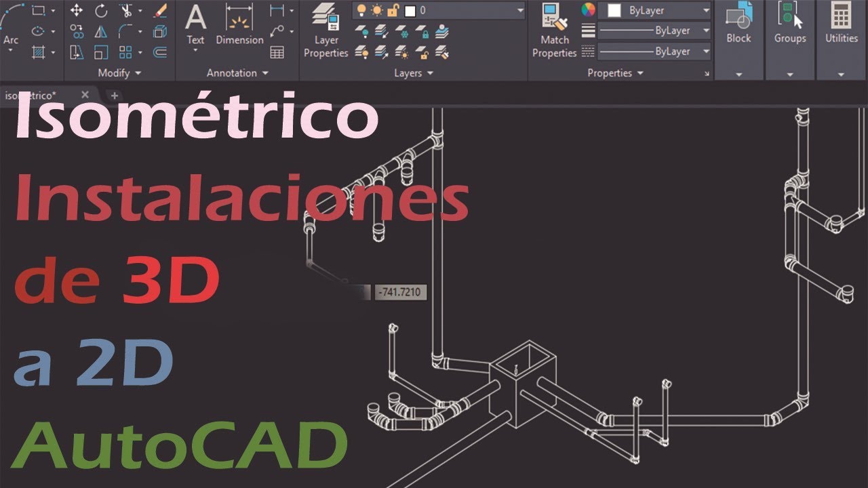
Task: Activate the Copy tool
Action: 77,31
